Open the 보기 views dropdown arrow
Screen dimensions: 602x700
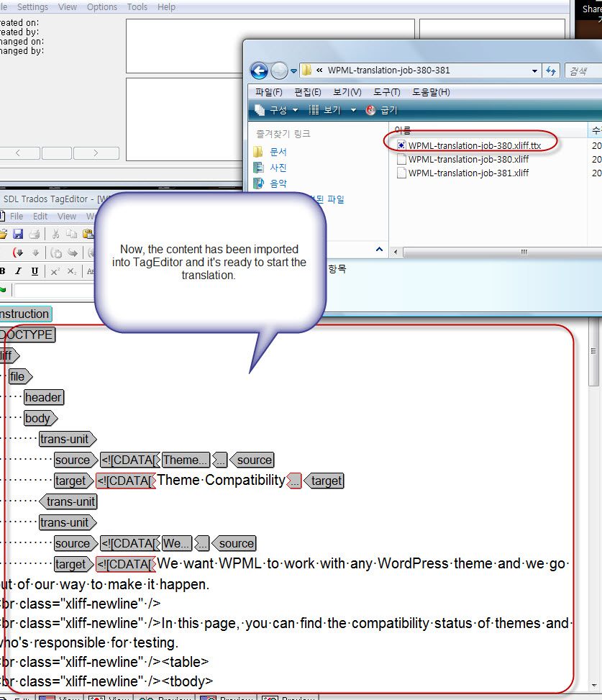(353, 110)
